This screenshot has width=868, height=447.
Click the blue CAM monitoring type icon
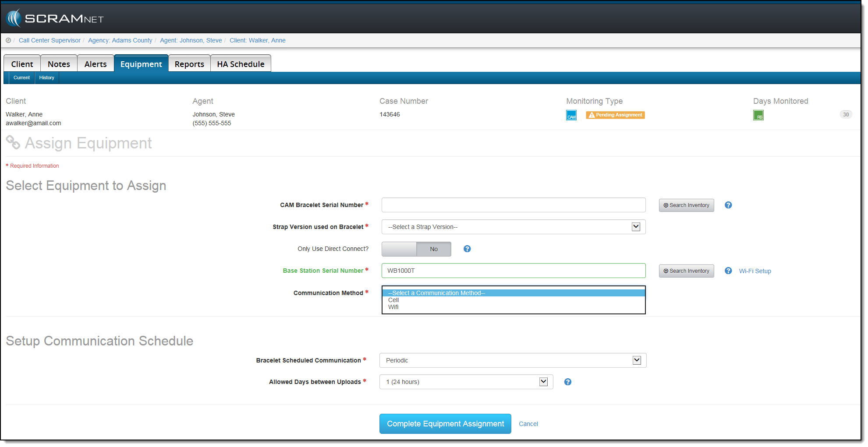click(571, 116)
